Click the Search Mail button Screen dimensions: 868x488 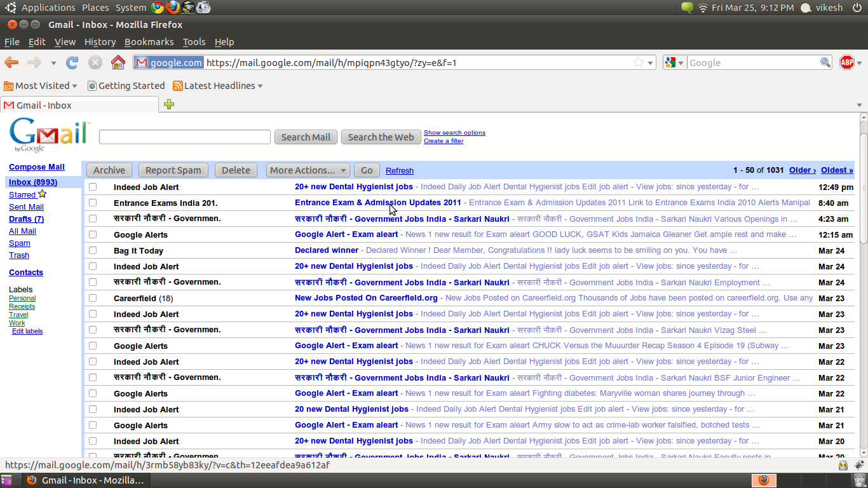306,137
